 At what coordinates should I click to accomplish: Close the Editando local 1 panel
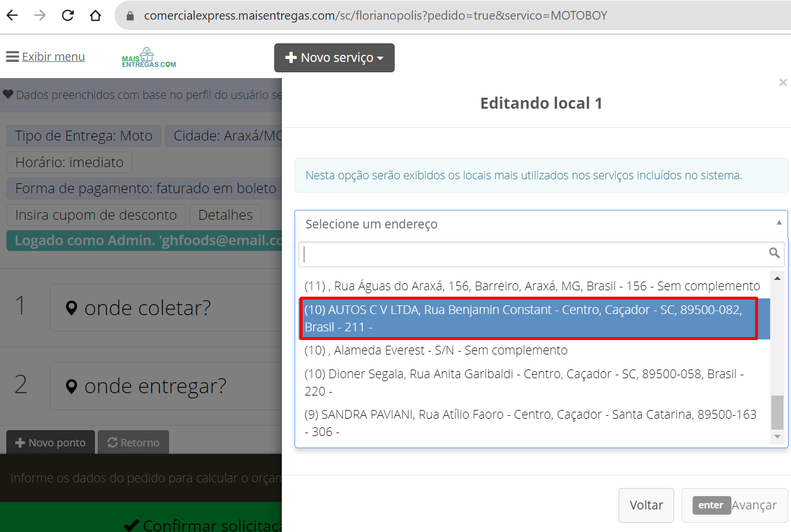click(783, 83)
